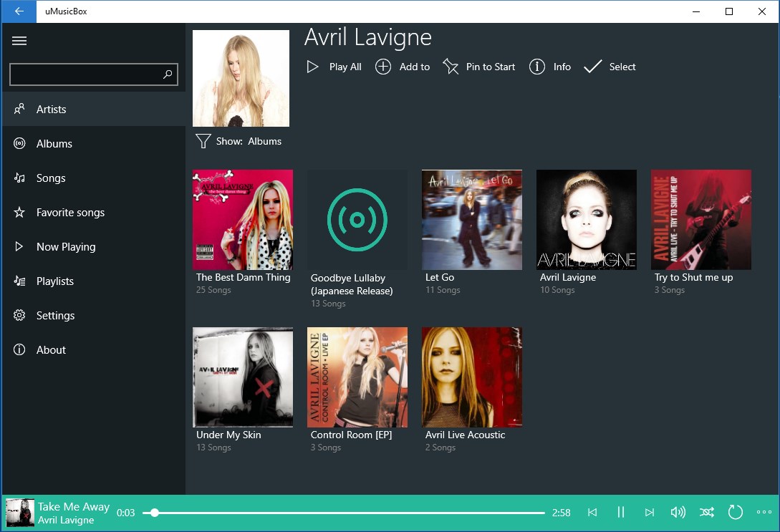Open Under My Skin album cover
This screenshot has height=532, width=780.
pyautogui.click(x=243, y=377)
